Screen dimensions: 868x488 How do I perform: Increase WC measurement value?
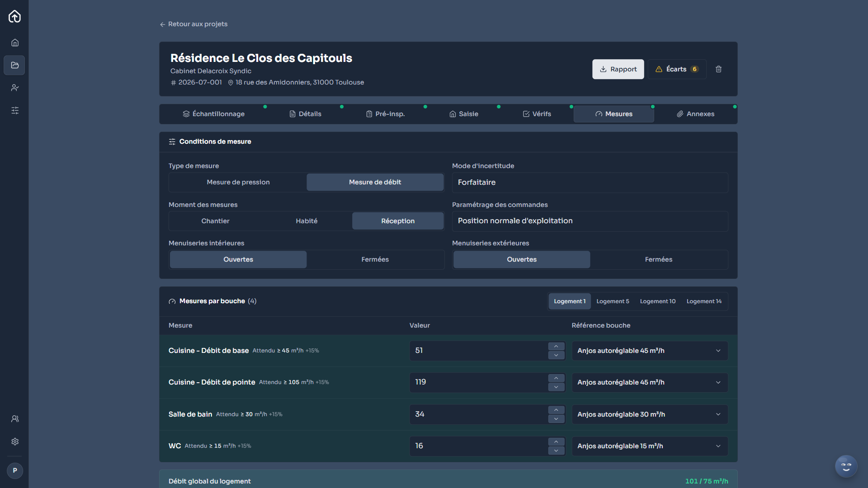click(556, 442)
